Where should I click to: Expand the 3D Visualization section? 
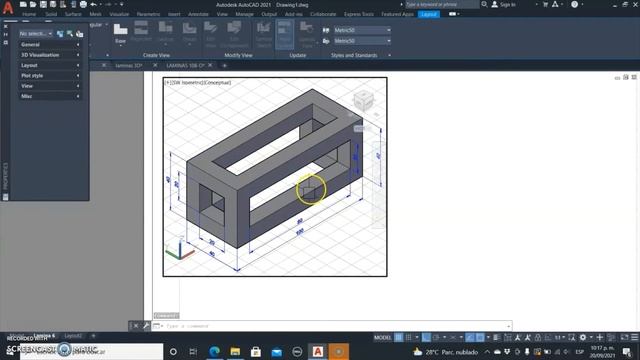point(50,55)
